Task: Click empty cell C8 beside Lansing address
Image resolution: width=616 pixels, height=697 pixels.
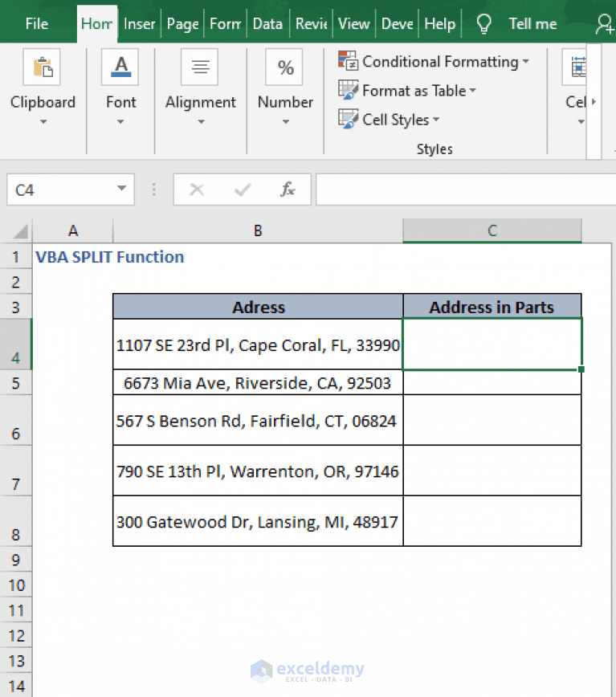Action: coord(492,521)
